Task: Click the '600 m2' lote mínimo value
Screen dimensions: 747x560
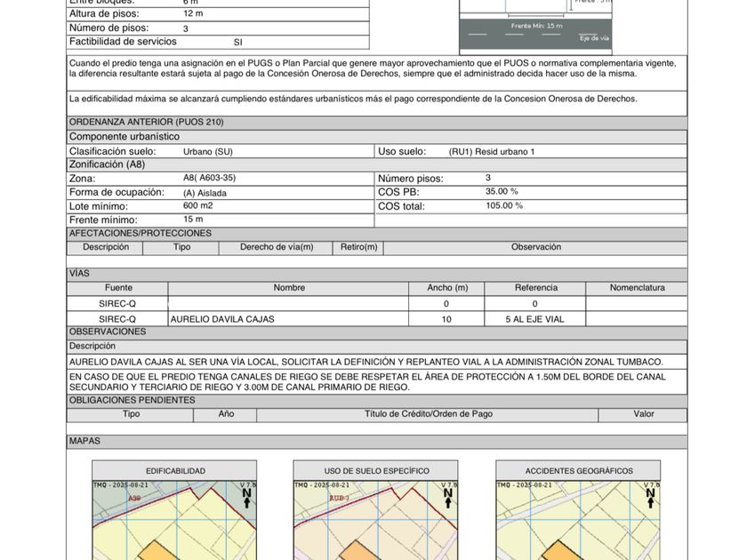Action: (197, 205)
